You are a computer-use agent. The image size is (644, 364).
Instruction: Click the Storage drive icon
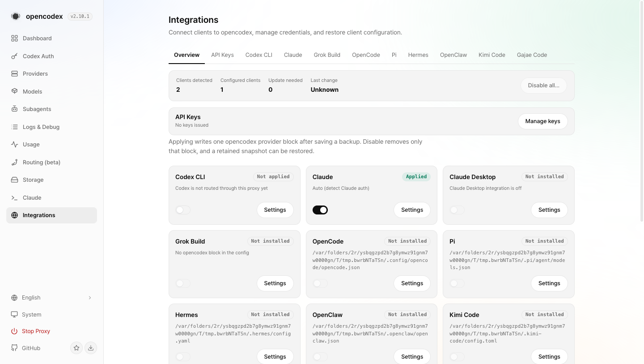14,180
